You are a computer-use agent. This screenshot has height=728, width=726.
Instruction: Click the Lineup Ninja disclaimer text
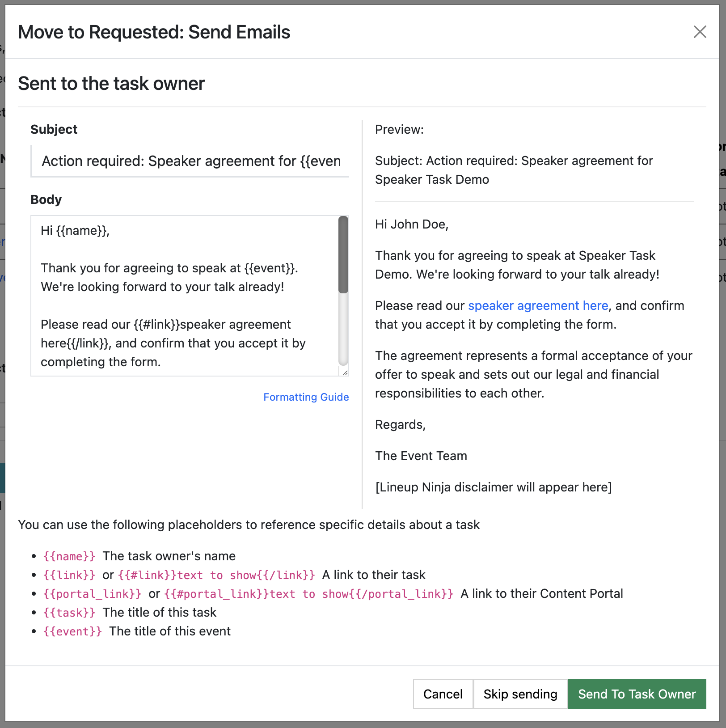(494, 487)
